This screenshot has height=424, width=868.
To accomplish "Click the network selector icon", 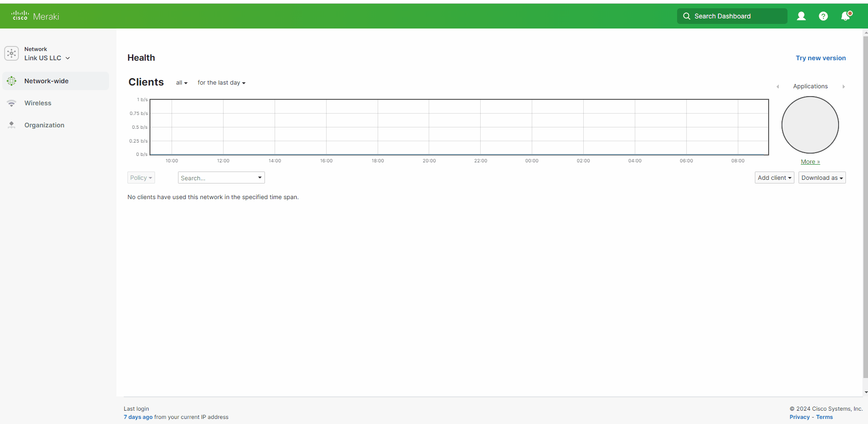I will click(11, 53).
